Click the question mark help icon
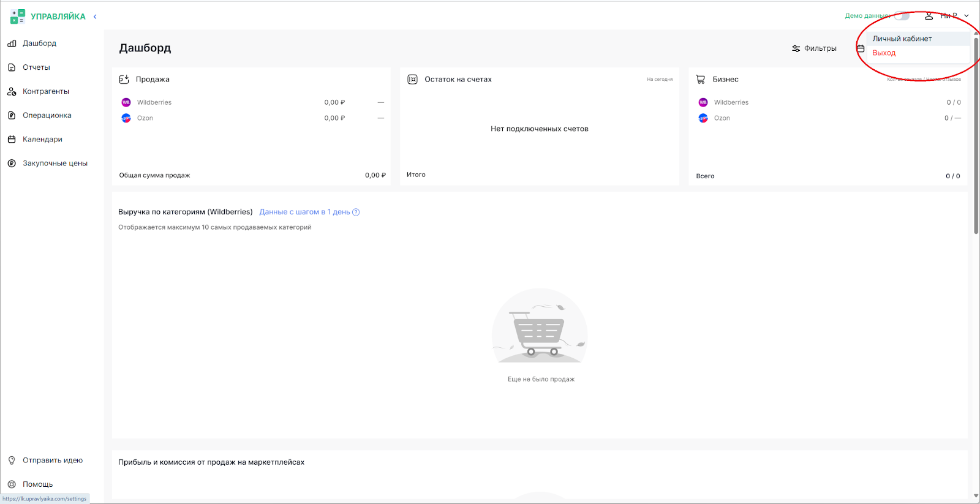The height and width of the screenshot is (504, 980). 356,212
